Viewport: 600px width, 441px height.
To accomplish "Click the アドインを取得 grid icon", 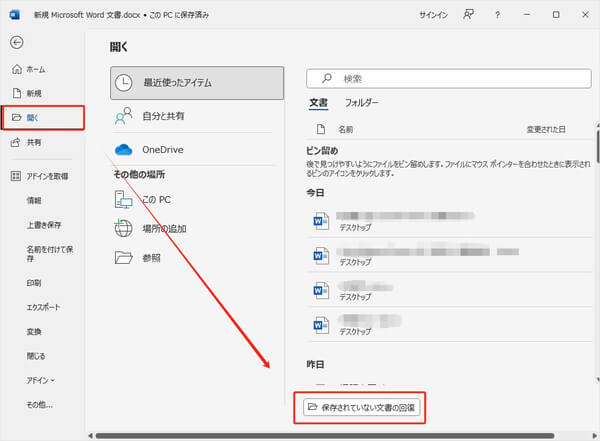I will pos(15,176).
